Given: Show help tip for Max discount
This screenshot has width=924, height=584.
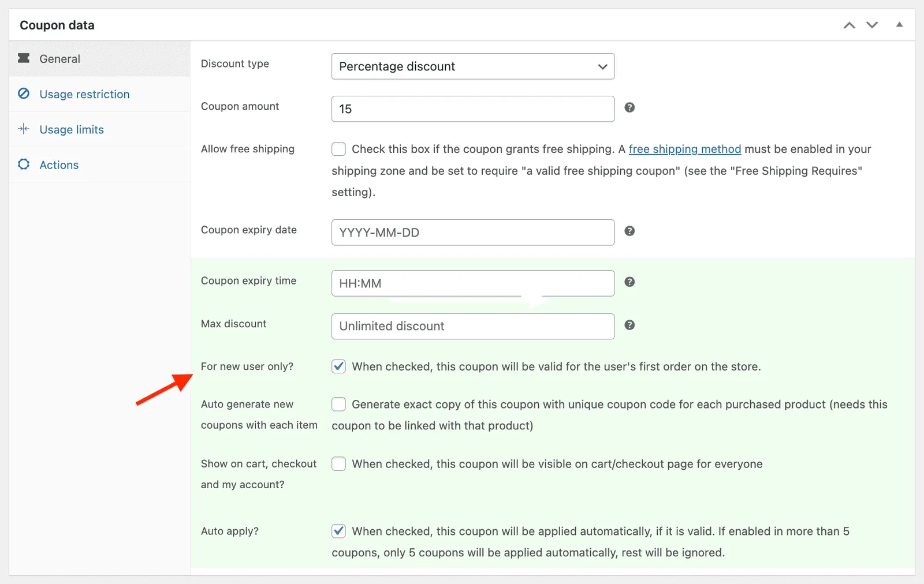Looking at the screenshot, I should pos(629,325).
